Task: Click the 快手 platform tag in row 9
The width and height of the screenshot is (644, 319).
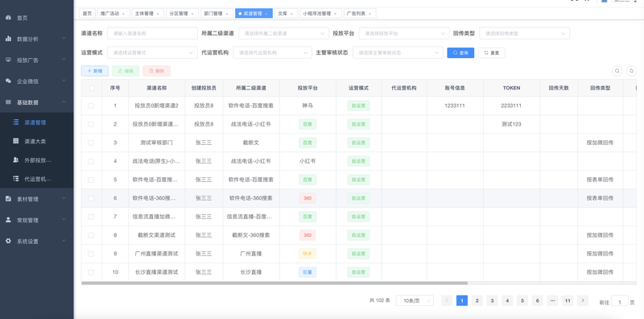Action: tap(308, 254)
